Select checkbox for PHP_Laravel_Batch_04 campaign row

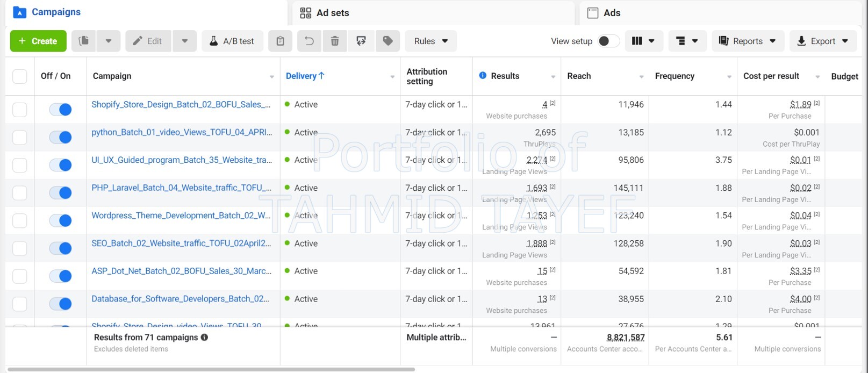20,193
